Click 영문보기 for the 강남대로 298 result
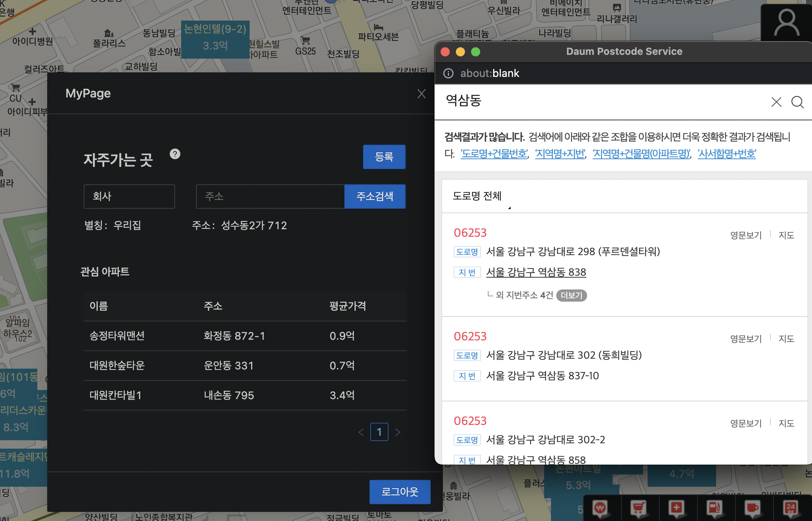This screenshot has width=812, height=521. [x=746, y=235]
